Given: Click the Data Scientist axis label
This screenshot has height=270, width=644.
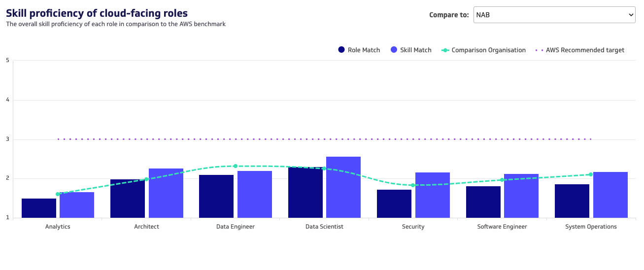Looking at the screenshot, I should (x=324, y=227).
